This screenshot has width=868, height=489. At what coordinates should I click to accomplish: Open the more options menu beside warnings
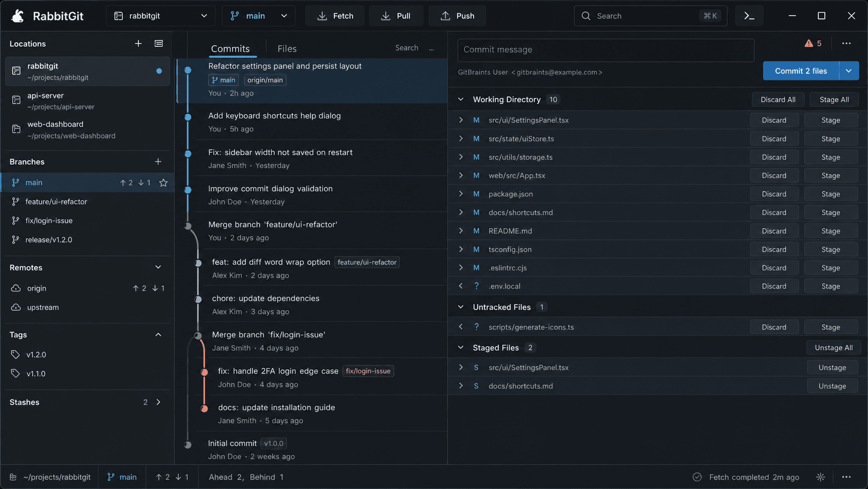[847, 43]
